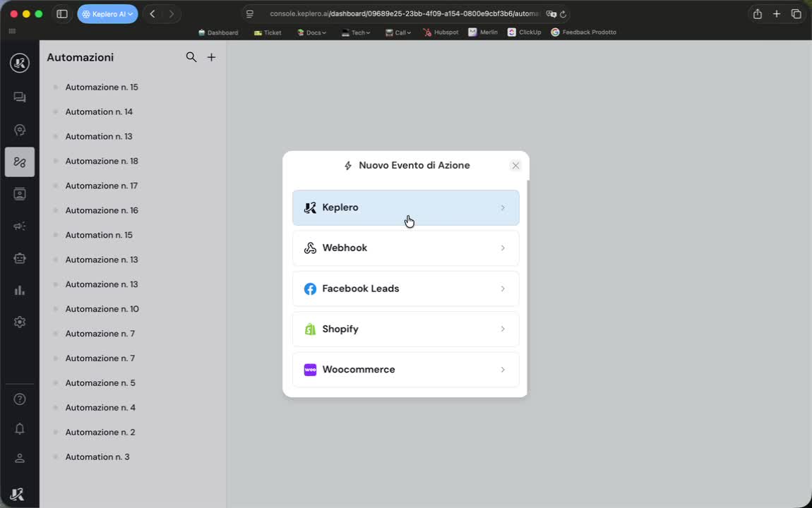Close the Nuovo Evento di Azione dialog
The image size is (812, 508).
(515, 166)
